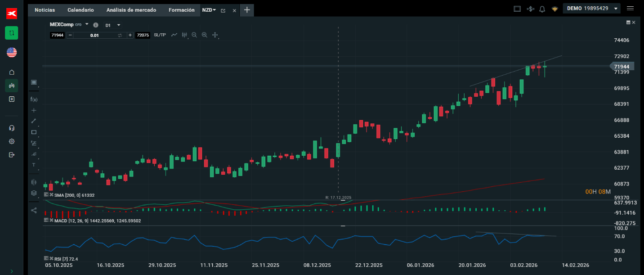The image size is (644, 275).
Task: Switch to Análisis de mercado tab
Action: coord(131,10)
